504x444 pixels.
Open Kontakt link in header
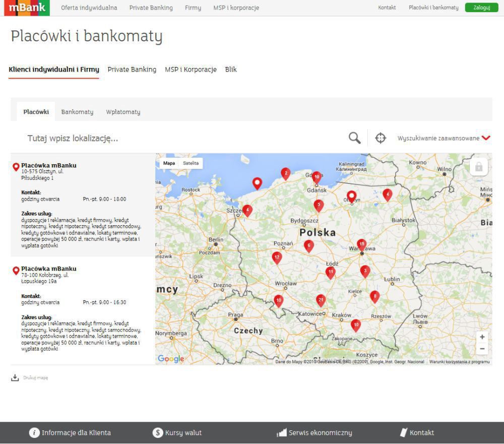click(x=387, y=8)
